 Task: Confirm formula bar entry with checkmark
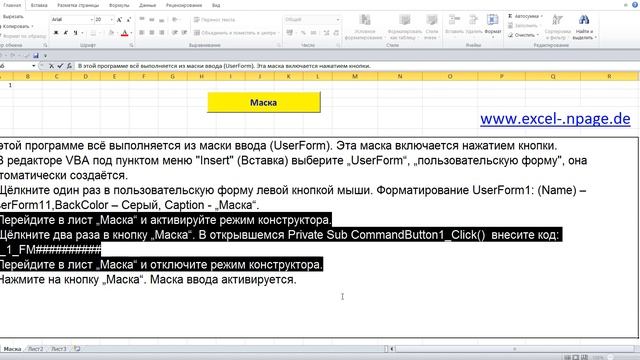coord(60,66)
